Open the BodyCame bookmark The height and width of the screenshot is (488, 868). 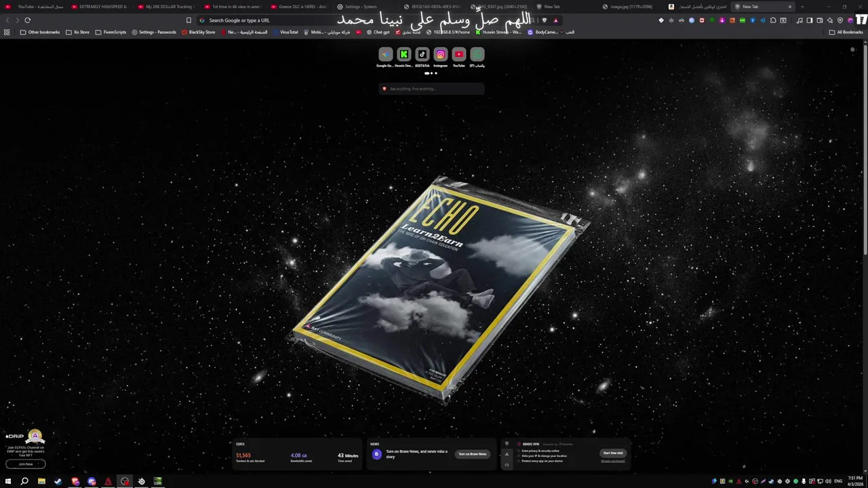point(544,32)
